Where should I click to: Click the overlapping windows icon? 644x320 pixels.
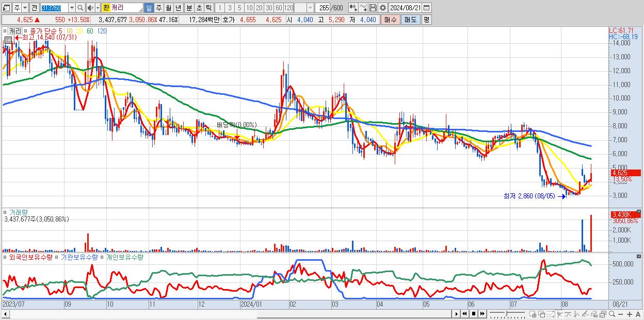pos(541,314)
